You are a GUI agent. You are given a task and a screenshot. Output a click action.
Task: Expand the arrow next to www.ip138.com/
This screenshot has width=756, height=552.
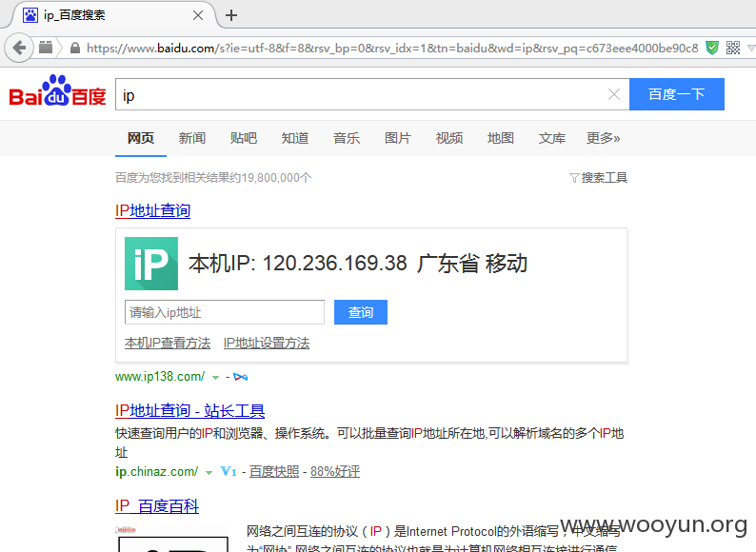[215, 378]
